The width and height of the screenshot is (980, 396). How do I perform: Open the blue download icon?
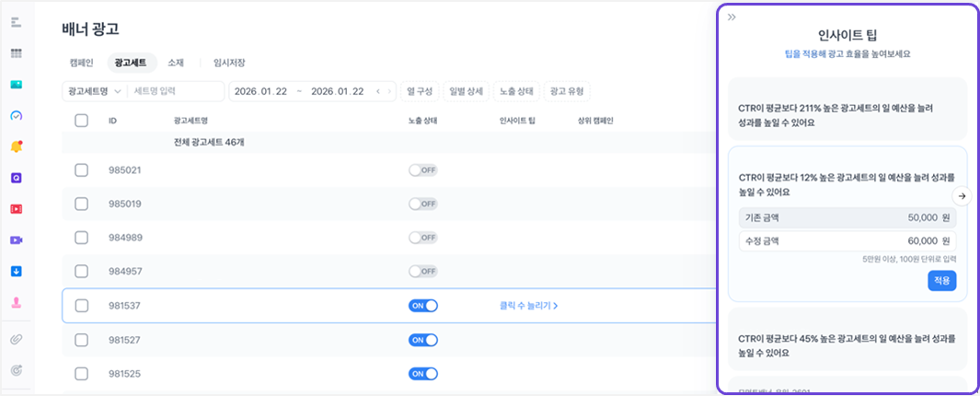point(17,271)
